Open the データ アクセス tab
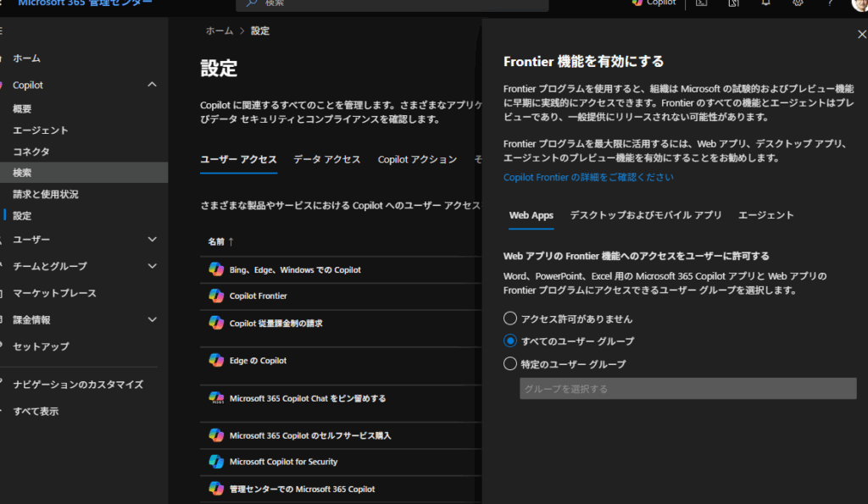 (x=327, y=158)
